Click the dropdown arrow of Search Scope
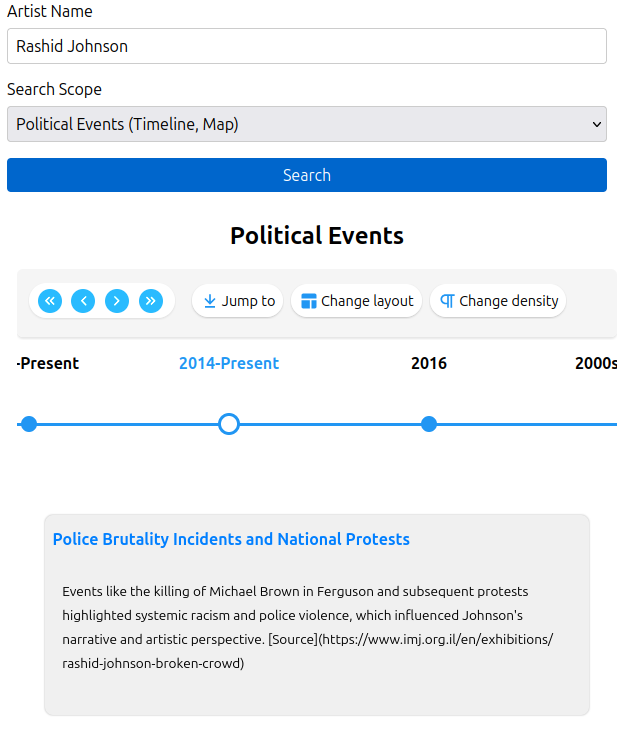 [596, 124]
